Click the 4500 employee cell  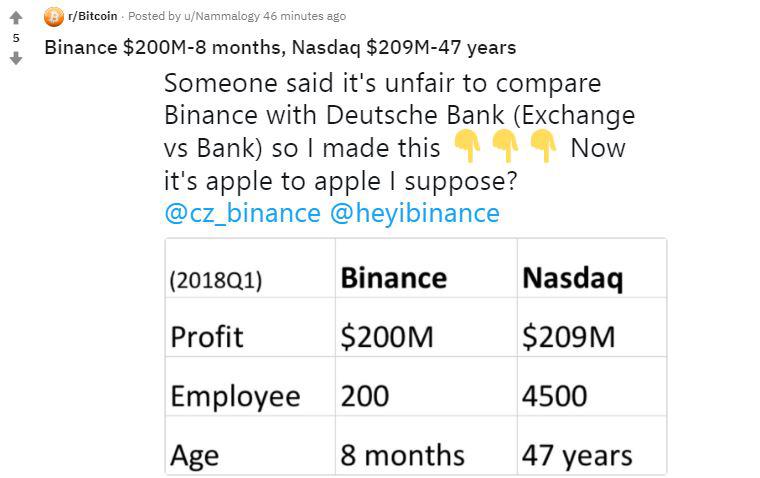[554, 396]
